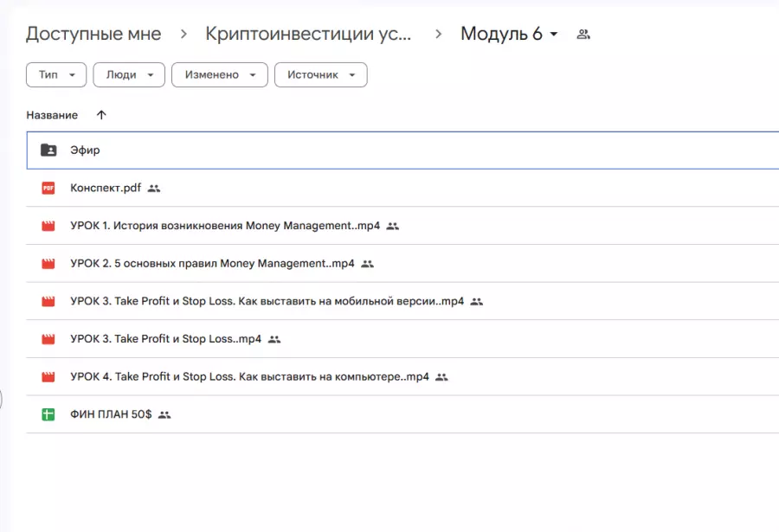Open the Изменено filter dropdown
The image size is (779, 532).
pyautogui.click(x=219, y=75)
